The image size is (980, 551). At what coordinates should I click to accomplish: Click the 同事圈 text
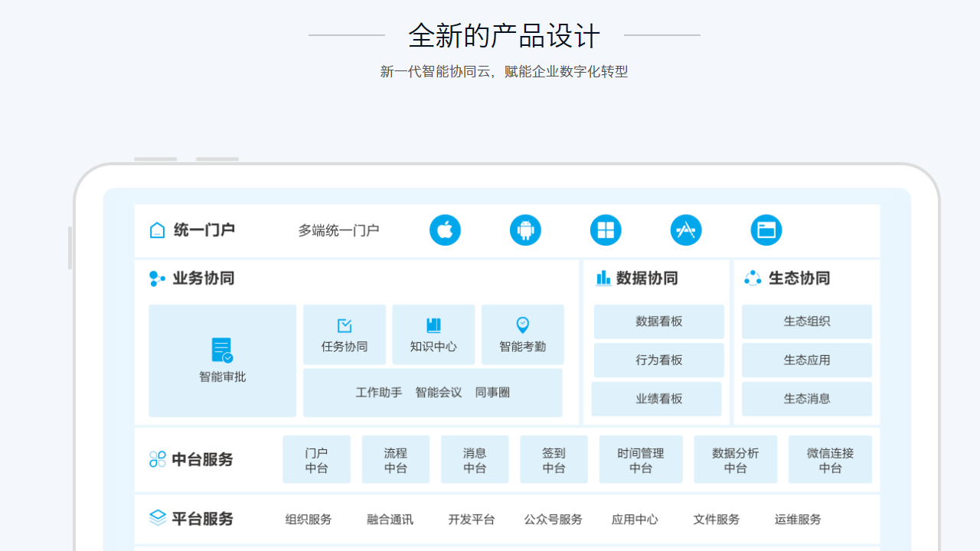tap(492, 393)
